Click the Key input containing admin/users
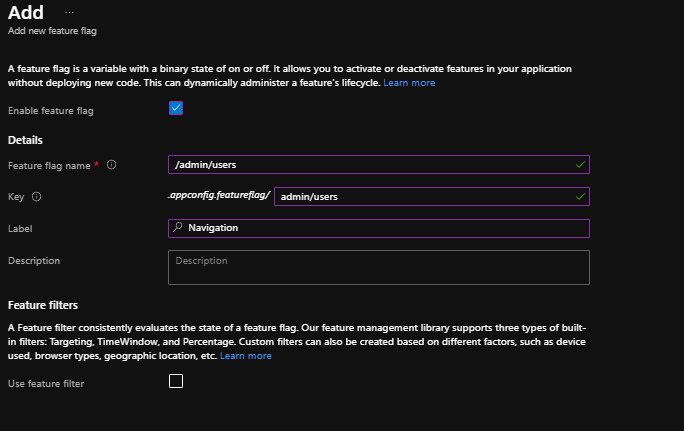 (432, 196)
